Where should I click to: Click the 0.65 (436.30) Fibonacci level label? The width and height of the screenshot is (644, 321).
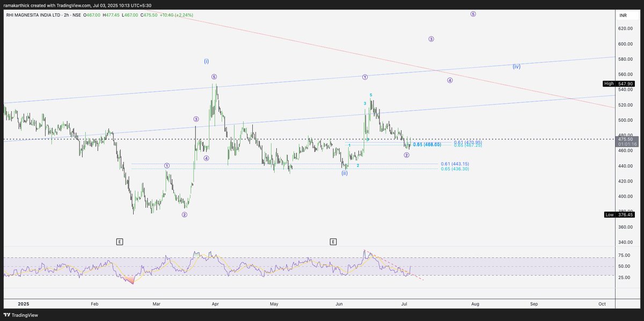pos(455,169)
